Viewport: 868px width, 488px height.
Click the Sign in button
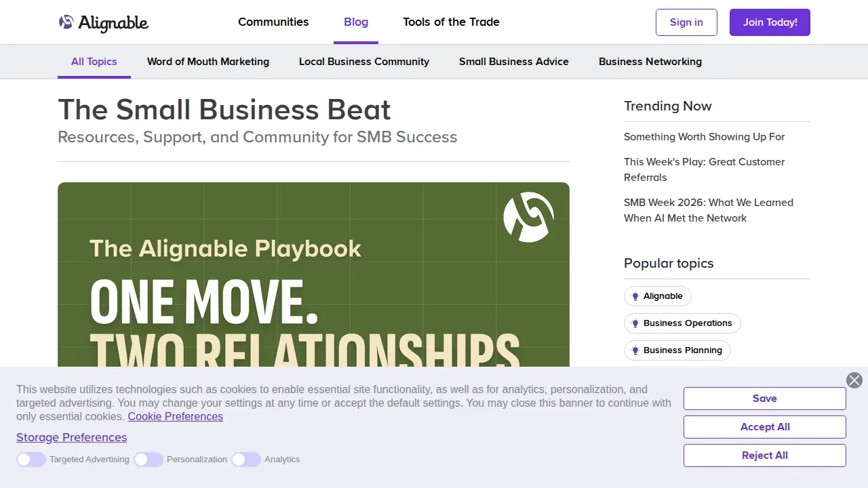tap(686, 22)
